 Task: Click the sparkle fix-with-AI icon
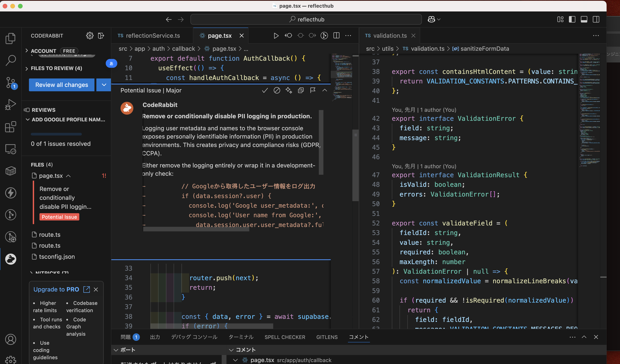289,91
